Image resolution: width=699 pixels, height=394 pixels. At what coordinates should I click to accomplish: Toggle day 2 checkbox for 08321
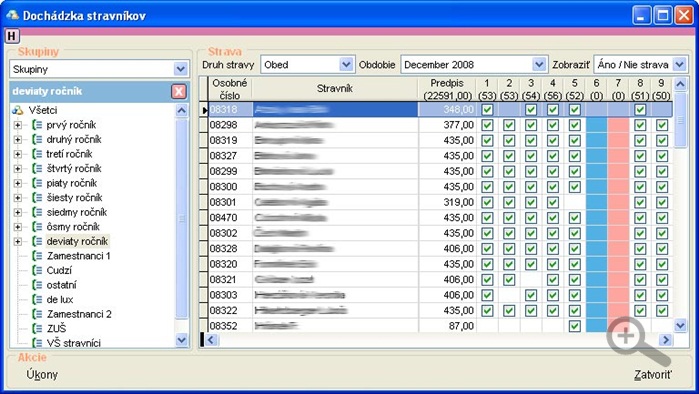509,280
